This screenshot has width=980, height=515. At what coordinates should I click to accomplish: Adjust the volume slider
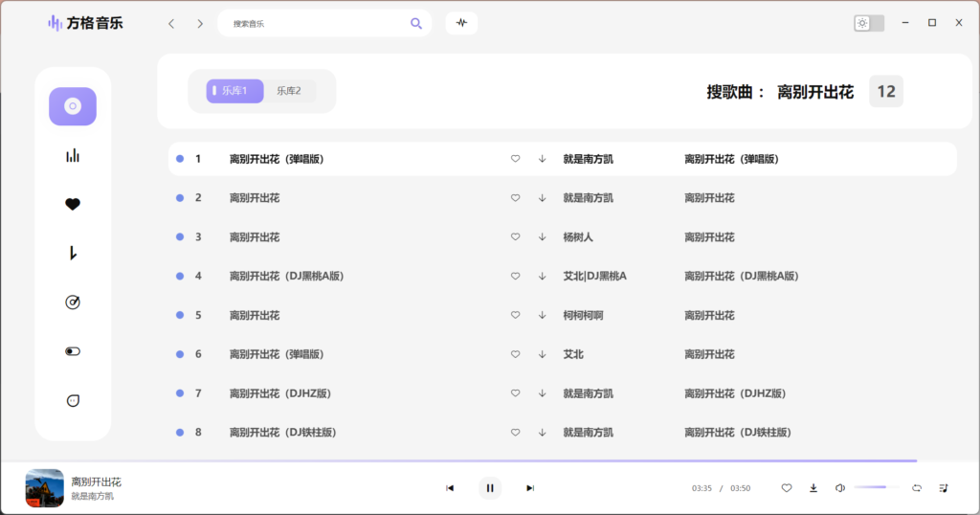tap(877, 487)
